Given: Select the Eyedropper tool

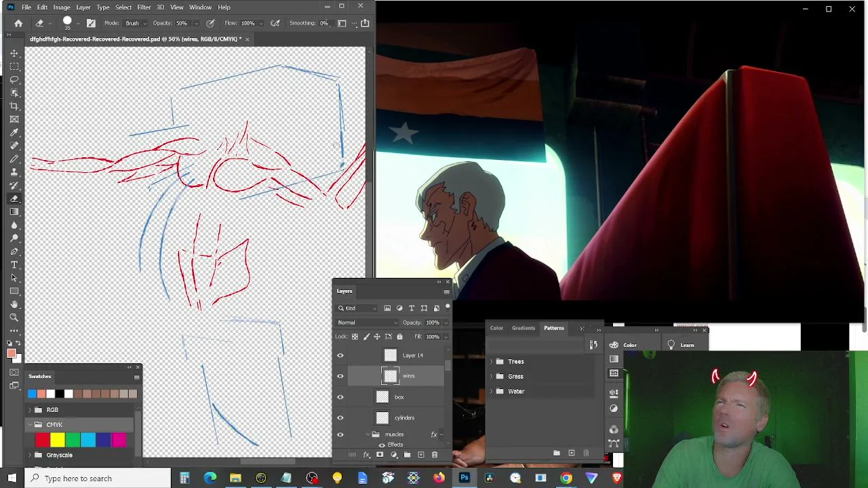Looking at the screenshot, I should click(x=14, y=132).
